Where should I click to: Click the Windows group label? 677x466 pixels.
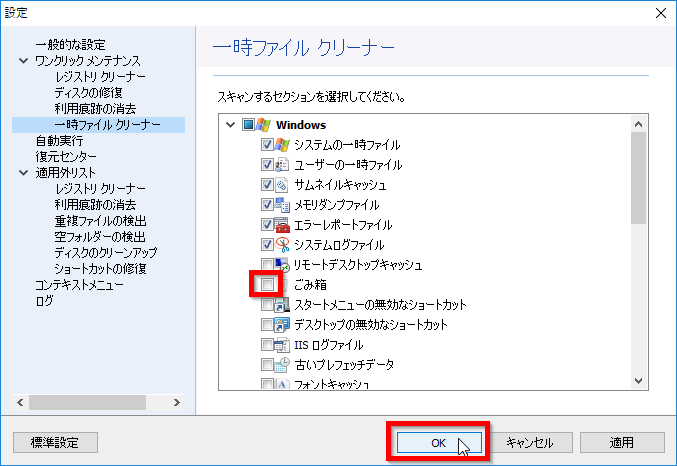click(301, 125)
